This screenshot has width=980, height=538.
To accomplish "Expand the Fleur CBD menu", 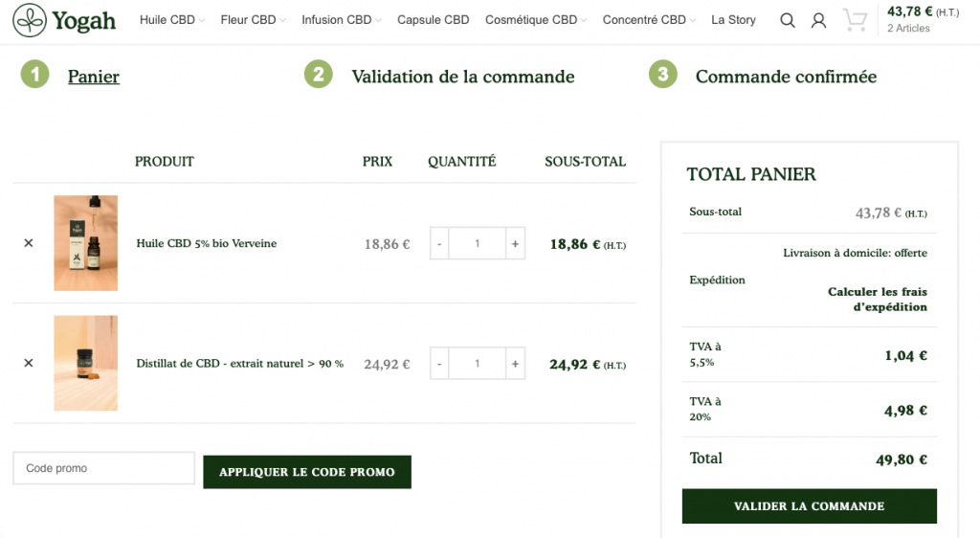I will (253, 20).
